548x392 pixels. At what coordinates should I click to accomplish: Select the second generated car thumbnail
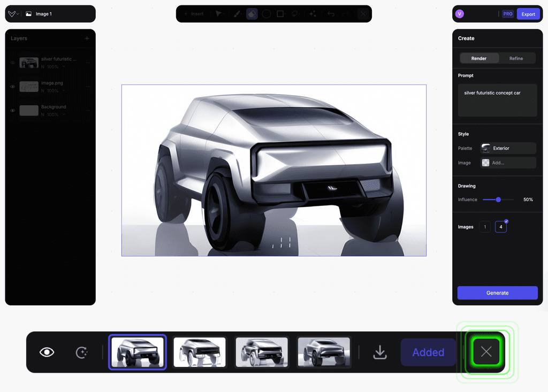coord(199,352)
